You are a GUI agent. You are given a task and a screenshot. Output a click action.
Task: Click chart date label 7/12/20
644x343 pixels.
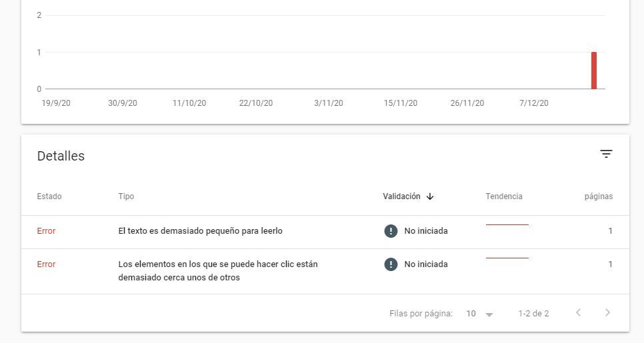534,103
